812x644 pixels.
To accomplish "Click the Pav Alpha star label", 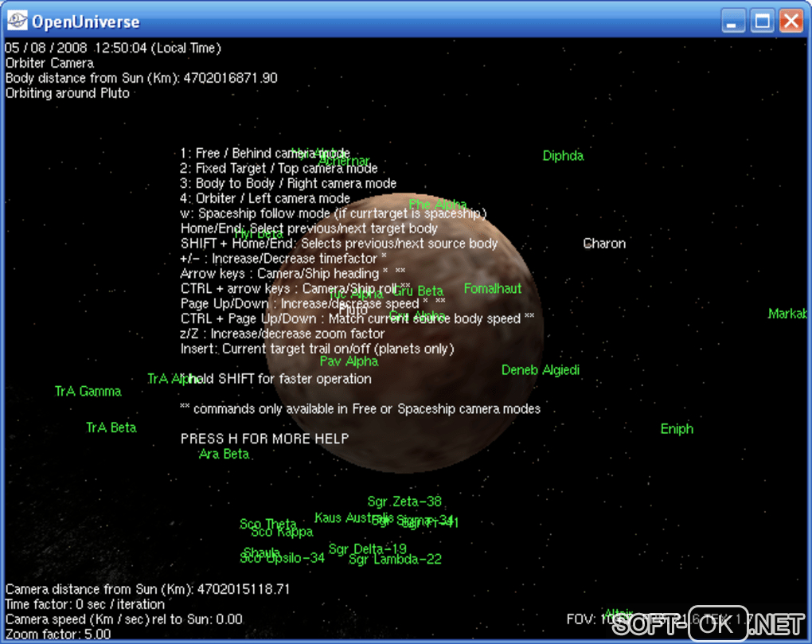I will [349, 361].
